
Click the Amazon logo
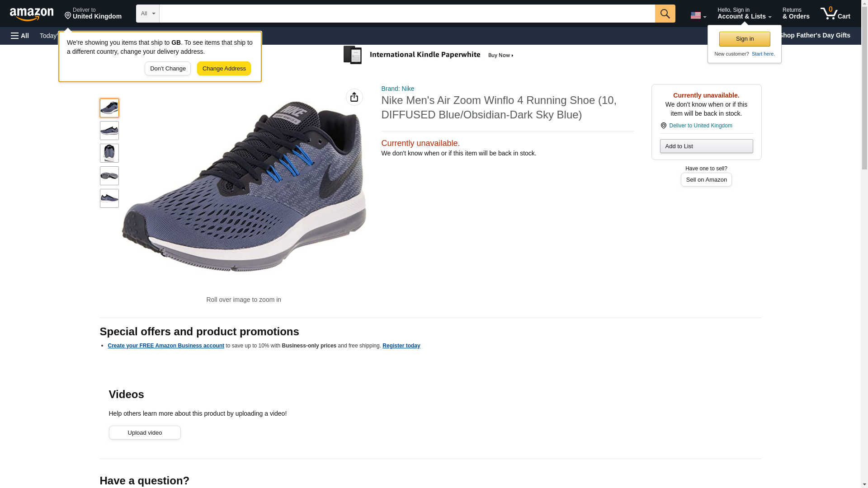pos(32,14)
